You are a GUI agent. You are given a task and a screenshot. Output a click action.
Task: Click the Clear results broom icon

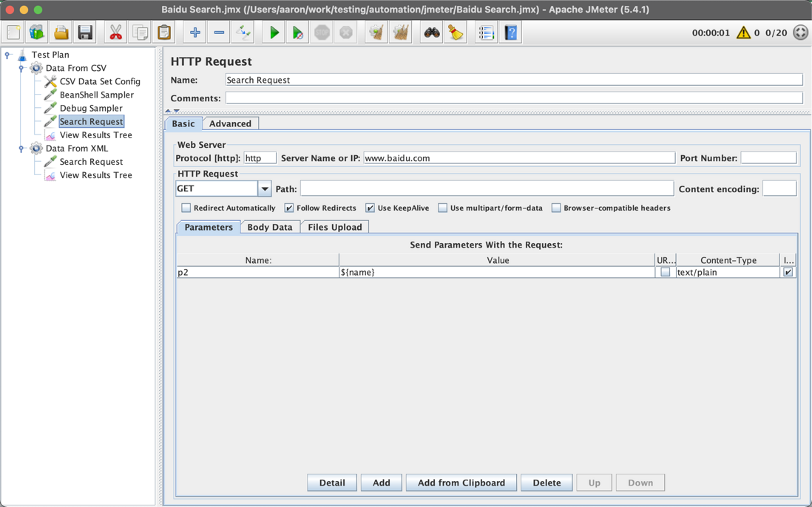(x=376, y=33)
